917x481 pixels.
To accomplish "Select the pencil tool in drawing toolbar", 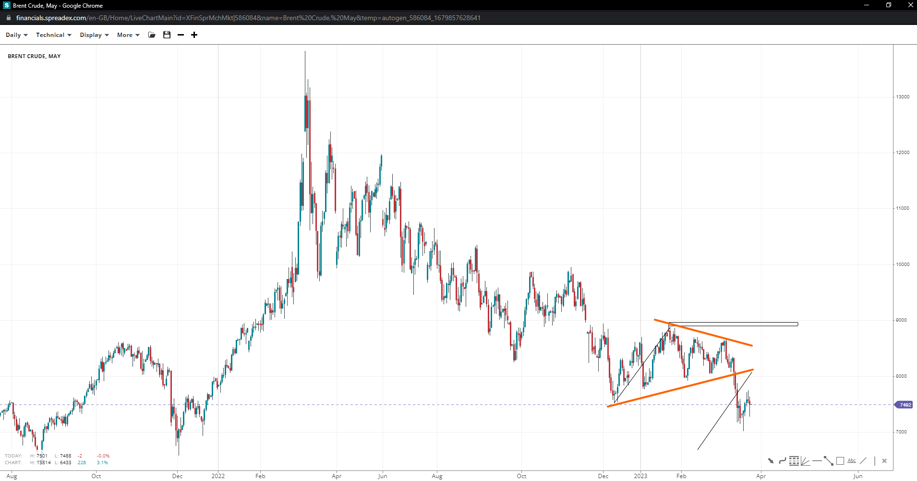I will click(x=770, y=461).
